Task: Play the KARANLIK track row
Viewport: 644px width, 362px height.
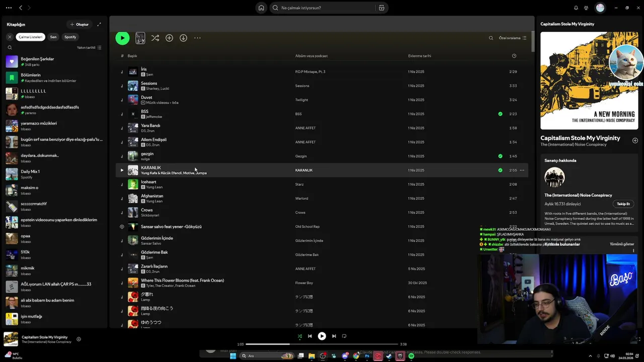Action: click(x=122, y=170)
